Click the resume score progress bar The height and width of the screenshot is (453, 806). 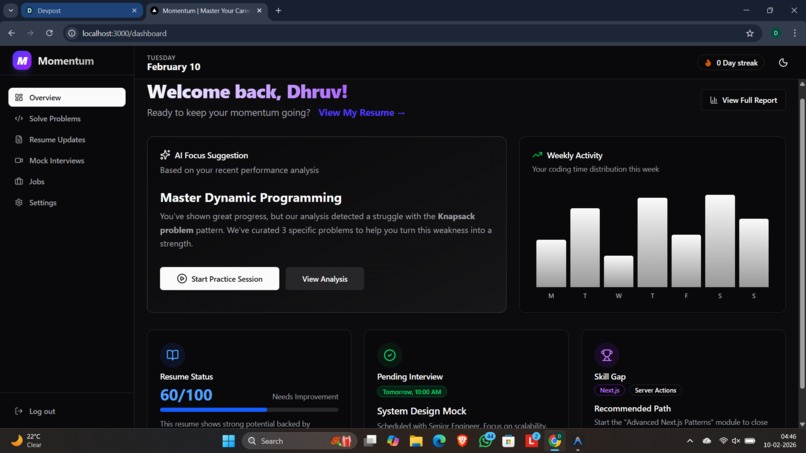coord(249,410)
